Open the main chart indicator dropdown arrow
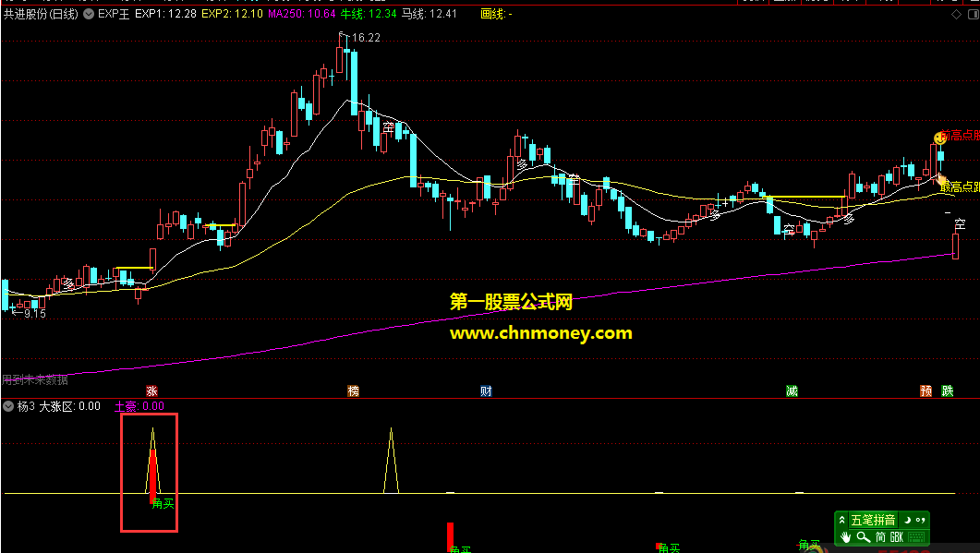Viewport: 980px width, 553px height. (x=89, y=14)
